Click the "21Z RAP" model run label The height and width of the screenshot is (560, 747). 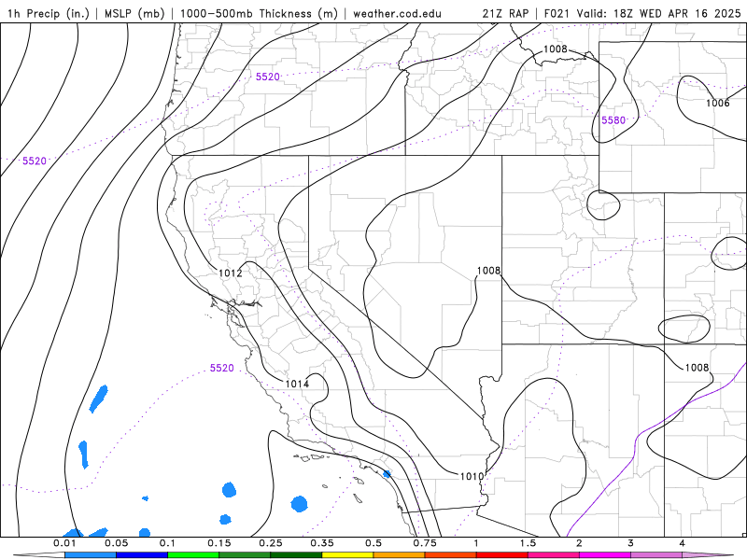tap(505, 13)
